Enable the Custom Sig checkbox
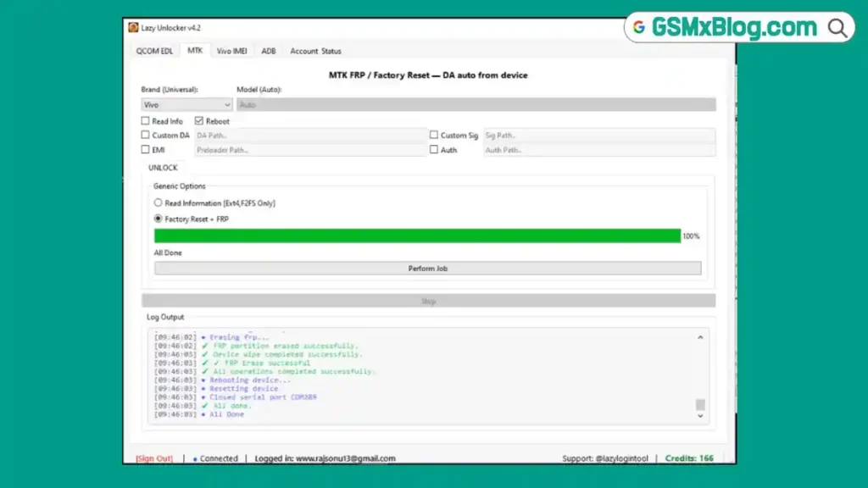The image size is (868, 488). (433, 135)
